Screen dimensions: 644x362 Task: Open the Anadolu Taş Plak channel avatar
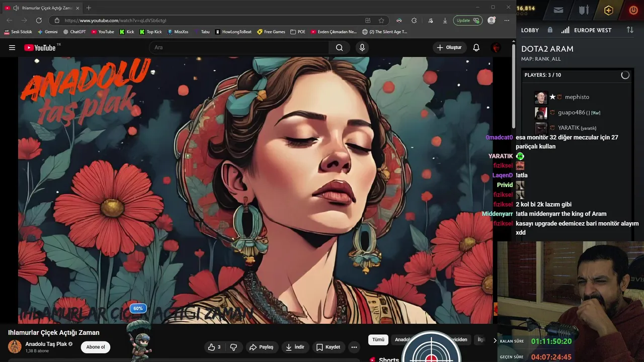[x=15, y=346]
